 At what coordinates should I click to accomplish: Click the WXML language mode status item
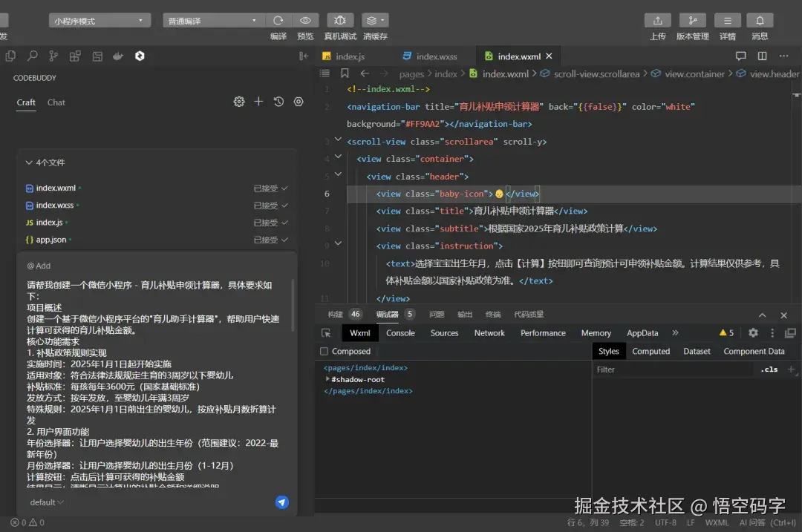tap(717, 523)
